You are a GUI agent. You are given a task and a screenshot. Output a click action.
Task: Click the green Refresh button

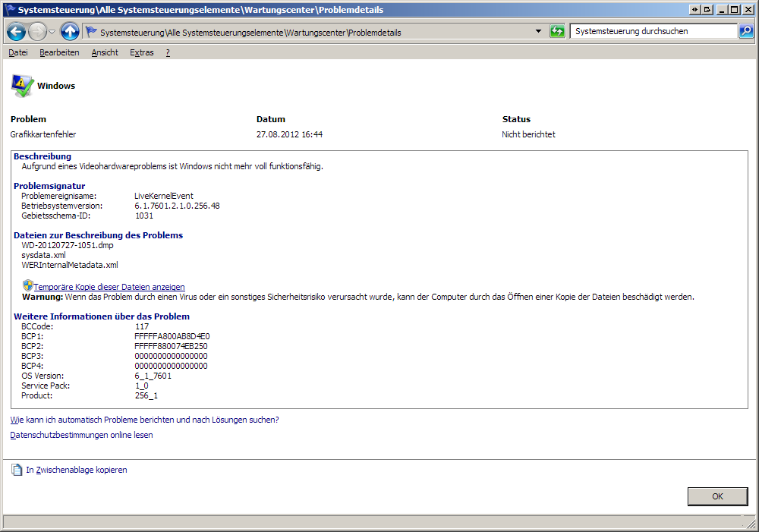pyautogui.click(x=557, y=31)
